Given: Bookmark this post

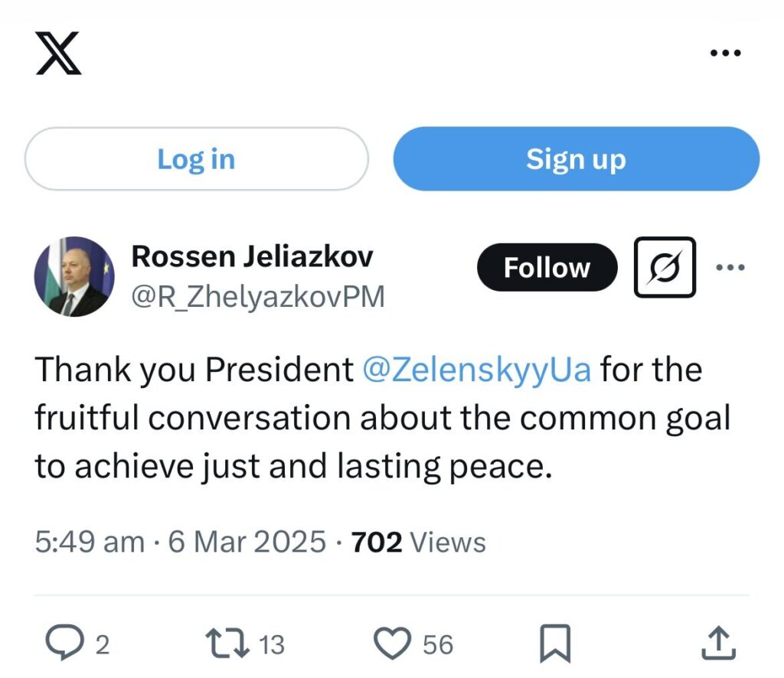Looking at the screenshot, I should point(555,643).
